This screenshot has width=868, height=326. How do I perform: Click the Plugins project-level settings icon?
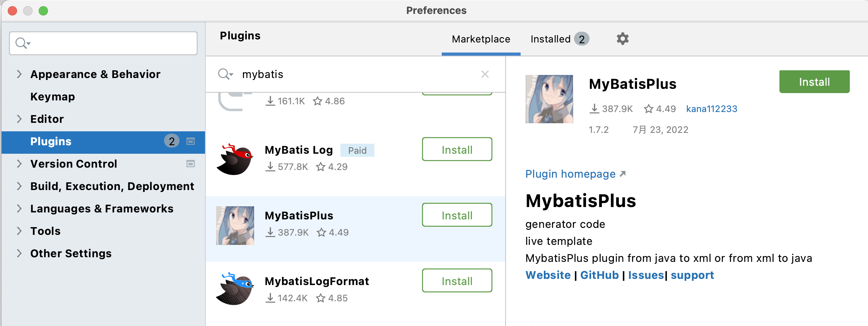click(190, 141)
